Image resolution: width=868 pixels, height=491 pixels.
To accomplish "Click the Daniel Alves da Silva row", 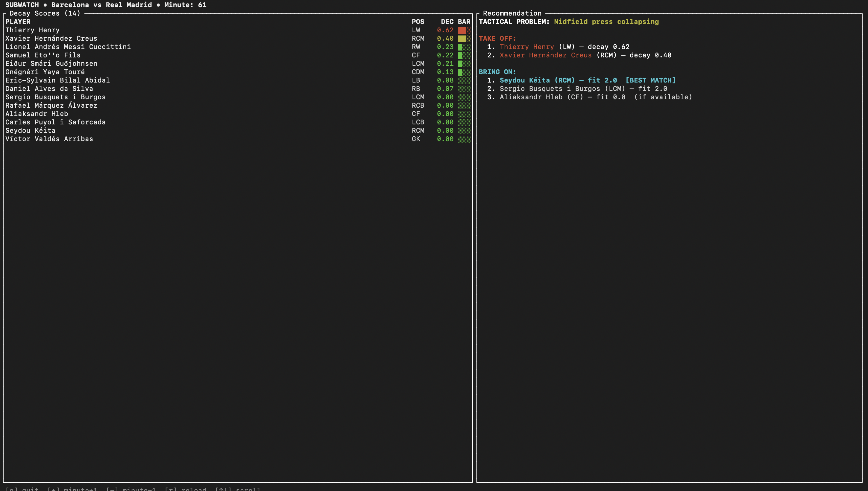I will pyautogui.click(x=238, y=89).
